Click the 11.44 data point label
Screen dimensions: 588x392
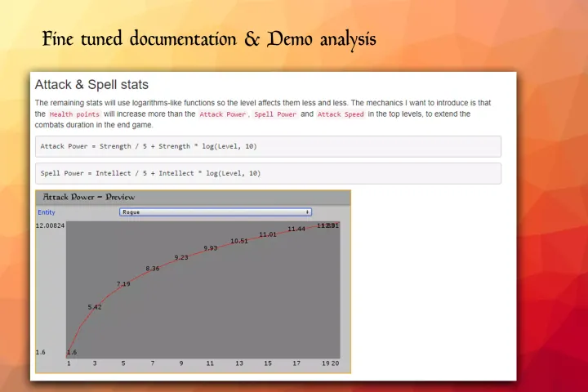[296, 229]
